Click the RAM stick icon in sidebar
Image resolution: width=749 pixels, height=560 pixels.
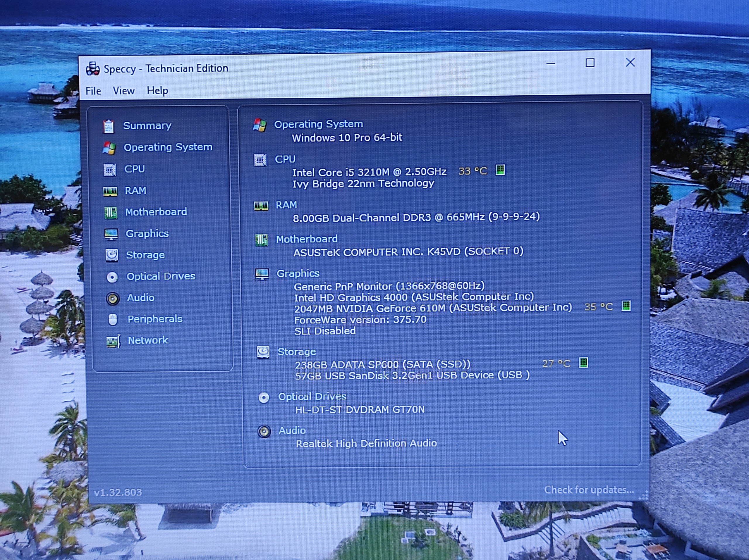click(x=110, y=192)
